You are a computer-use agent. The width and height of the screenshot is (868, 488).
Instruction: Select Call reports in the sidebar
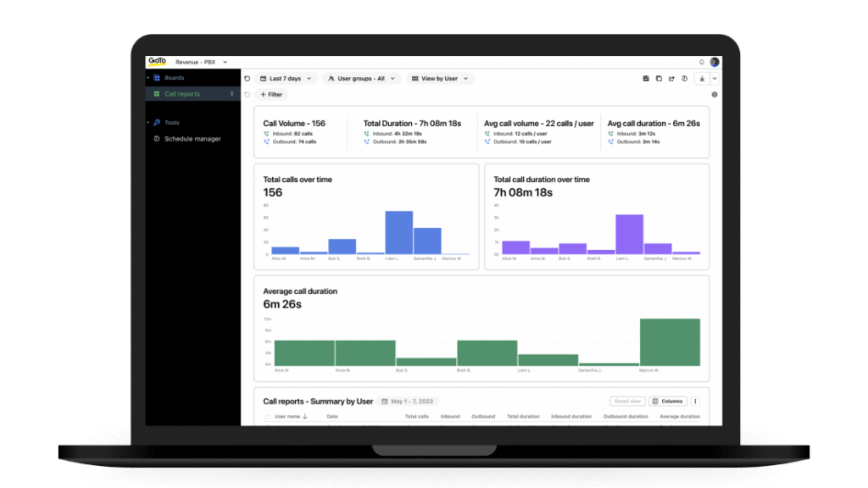tap(181, 94)
